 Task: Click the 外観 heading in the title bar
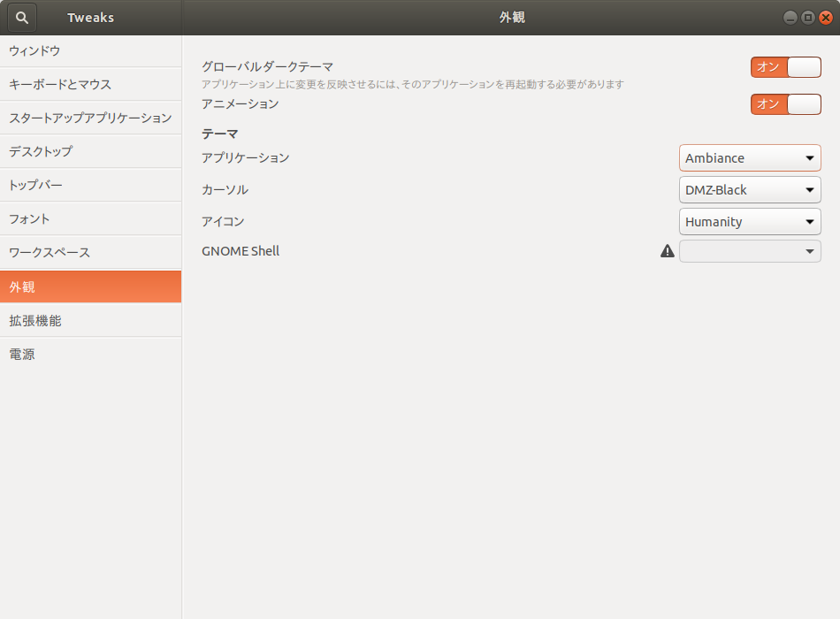point(511,17)
